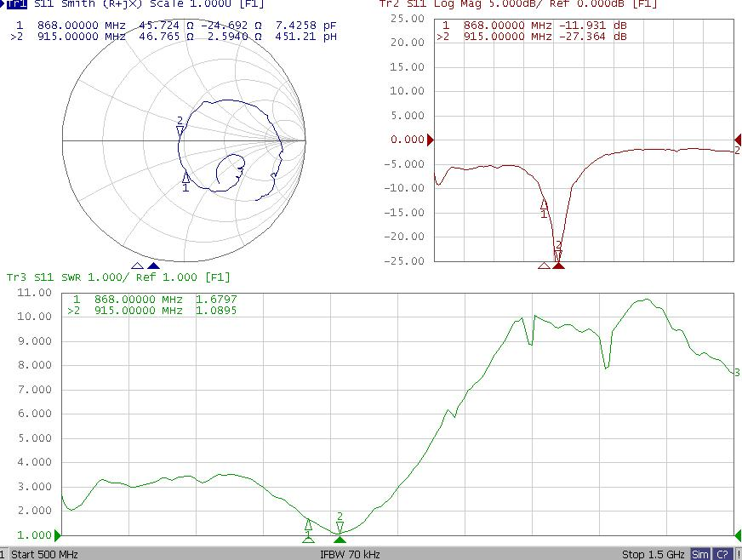Click marker 1 on the SWR trace

pyautogui.click(x=308, y=526)
